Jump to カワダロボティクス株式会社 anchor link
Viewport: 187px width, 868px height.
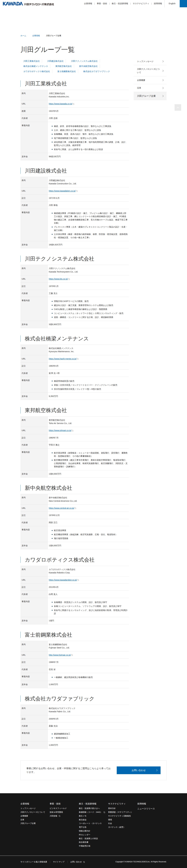click(x=37, y=71)
